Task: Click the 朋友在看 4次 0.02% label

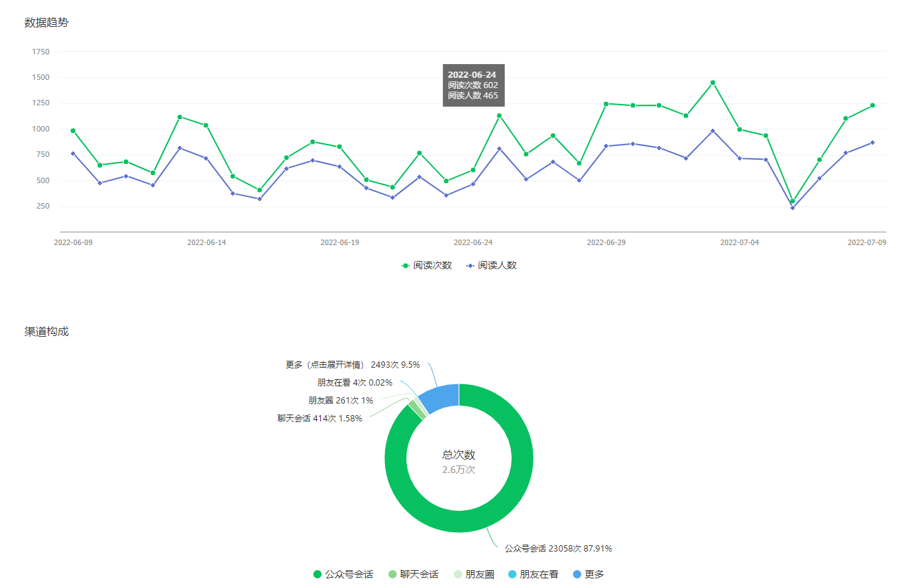Action: point(355,382)
